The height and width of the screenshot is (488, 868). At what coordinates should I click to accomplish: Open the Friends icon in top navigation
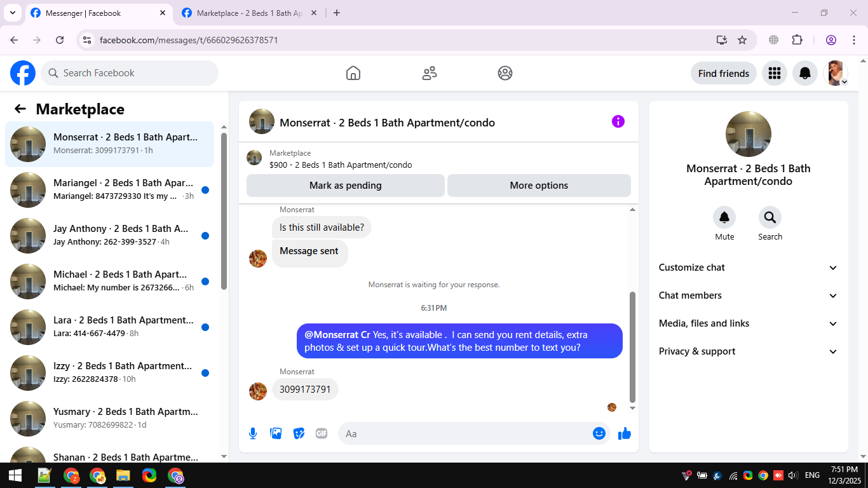pos(430,73)
